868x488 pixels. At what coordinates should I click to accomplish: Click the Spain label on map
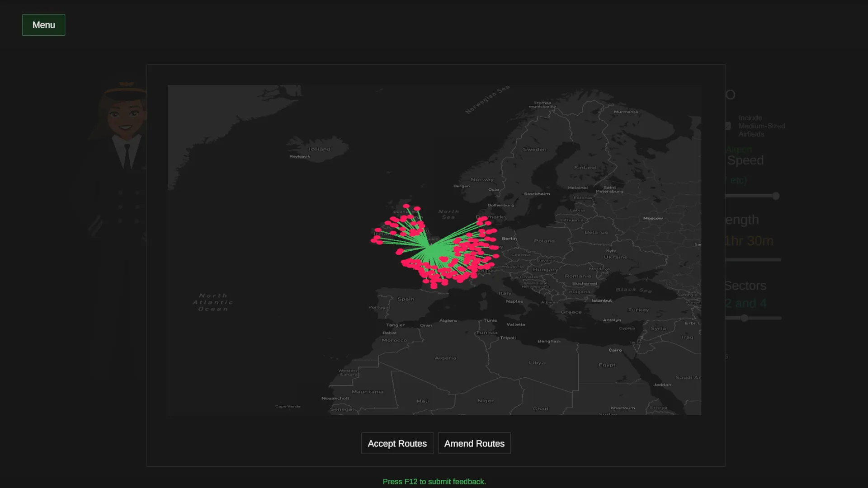coord(406,299)
